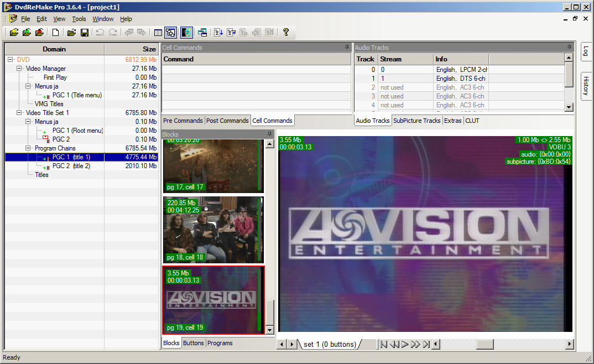Select thumbnail pg 17, cell 17
The image size is (594, 364).
pos(213,166)
